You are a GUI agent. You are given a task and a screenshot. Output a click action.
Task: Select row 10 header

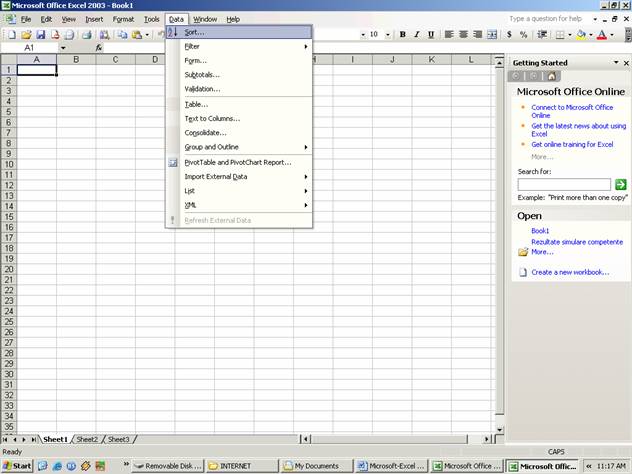[x=8, y=164]
